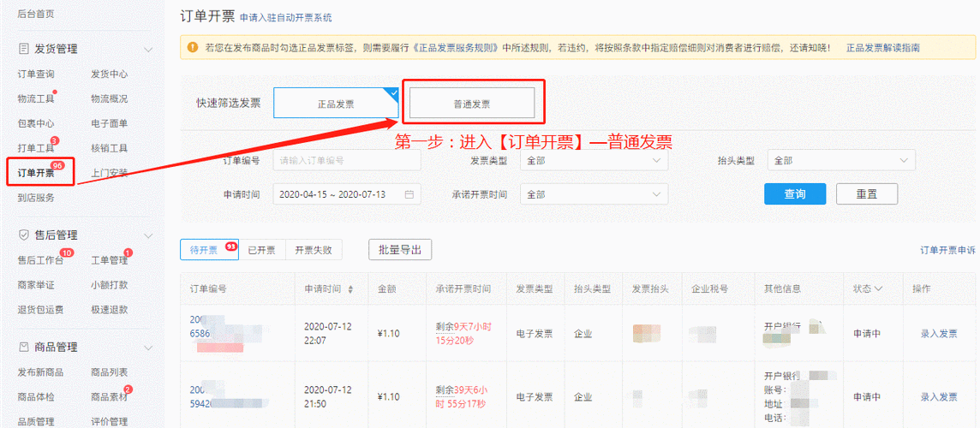Click the 批量导出 button

coord(400,250)
